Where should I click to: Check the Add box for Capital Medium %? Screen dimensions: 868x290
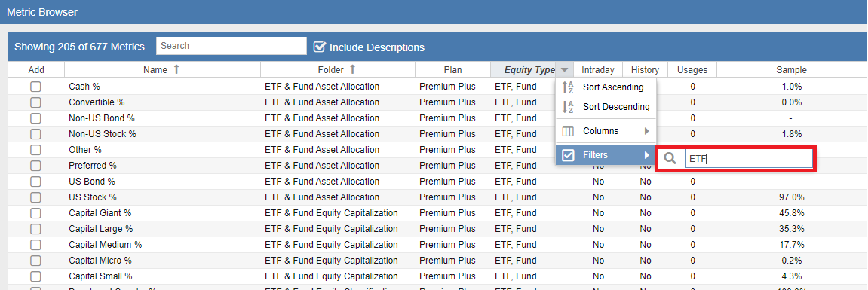tap(36, 245)
